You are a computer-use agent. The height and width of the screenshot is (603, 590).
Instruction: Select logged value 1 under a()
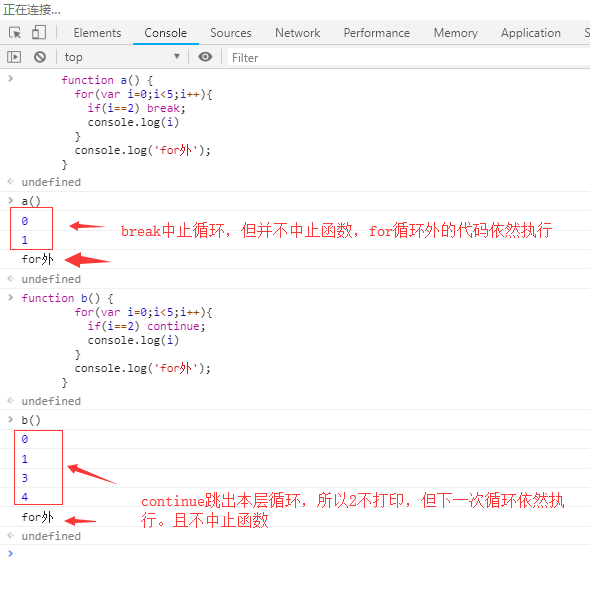(x=25, y=240)
